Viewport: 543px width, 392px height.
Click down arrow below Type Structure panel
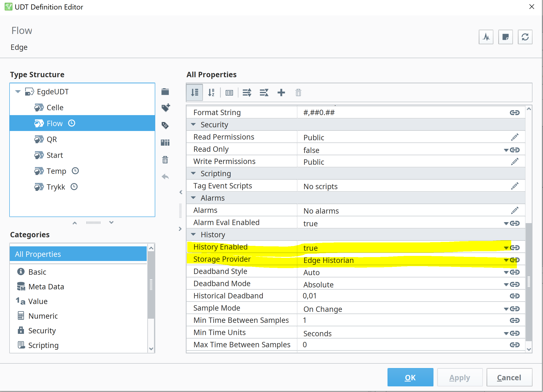[x=111, y=222]
